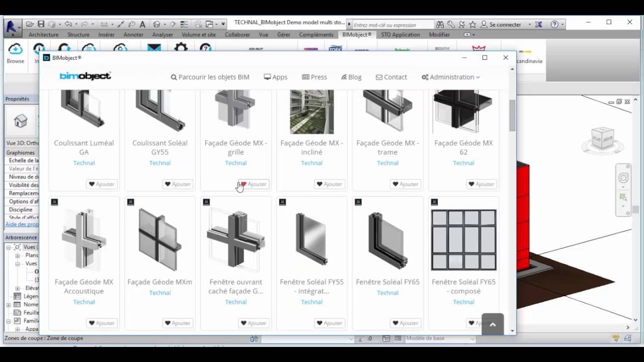The image size is (644, 362).
Task: Open the Administration dropdown menu
Action: 451,77
